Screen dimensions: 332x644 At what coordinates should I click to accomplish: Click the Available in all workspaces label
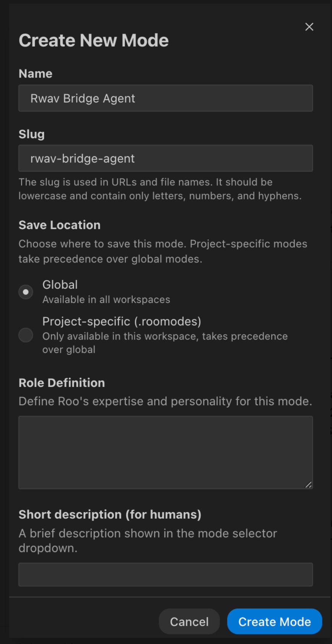tap(106, 299)
